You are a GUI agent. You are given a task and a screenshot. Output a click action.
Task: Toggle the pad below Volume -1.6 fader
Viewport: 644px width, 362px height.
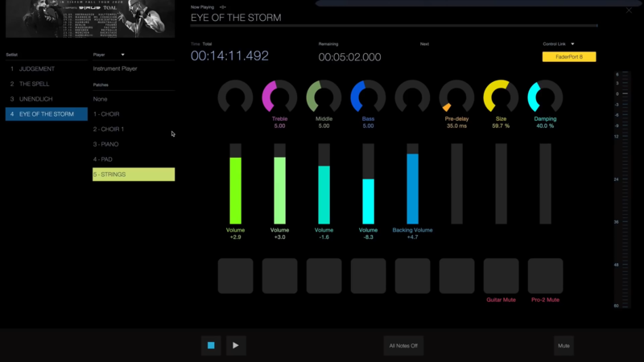pos(324,276)
